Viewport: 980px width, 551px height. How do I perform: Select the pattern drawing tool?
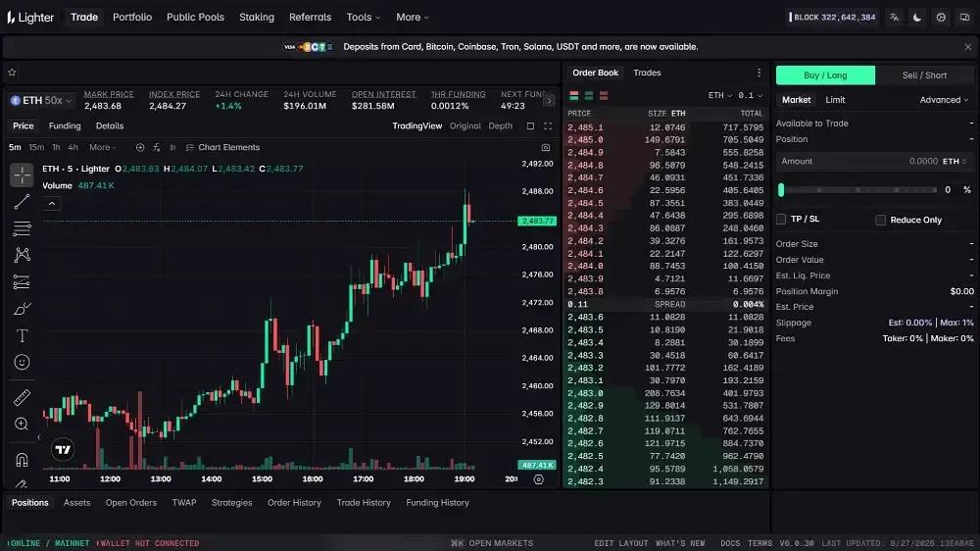click(x=22, y=255)
